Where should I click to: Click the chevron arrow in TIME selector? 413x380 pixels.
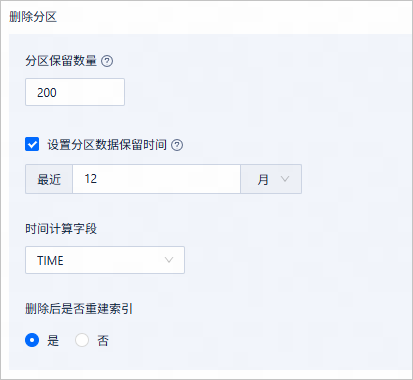[x=169, y=260]
